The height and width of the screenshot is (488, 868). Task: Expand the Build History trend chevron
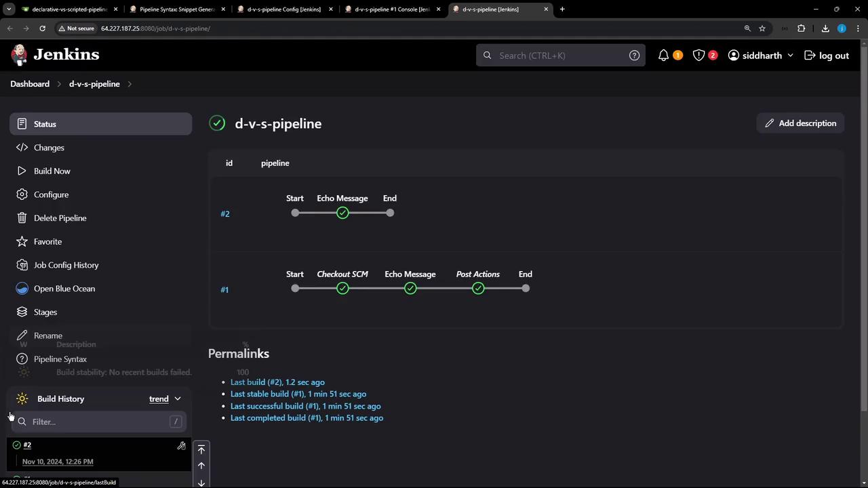pos(178,399)
